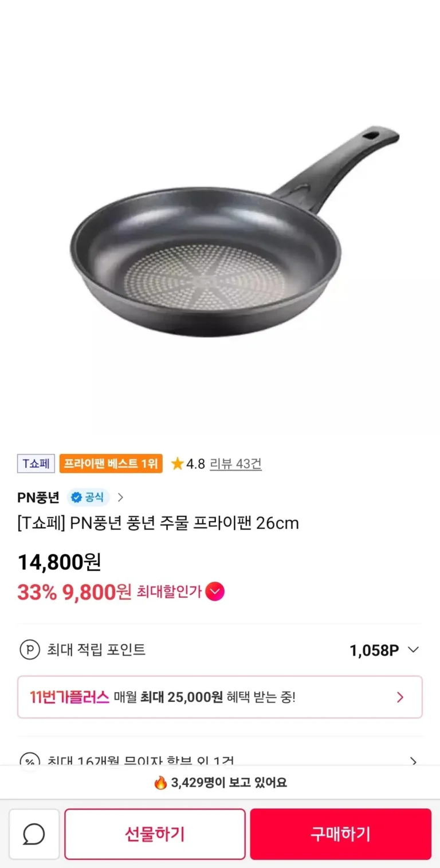
Task: Open the PN풍년 brand name link
Action: pos(38,497)
